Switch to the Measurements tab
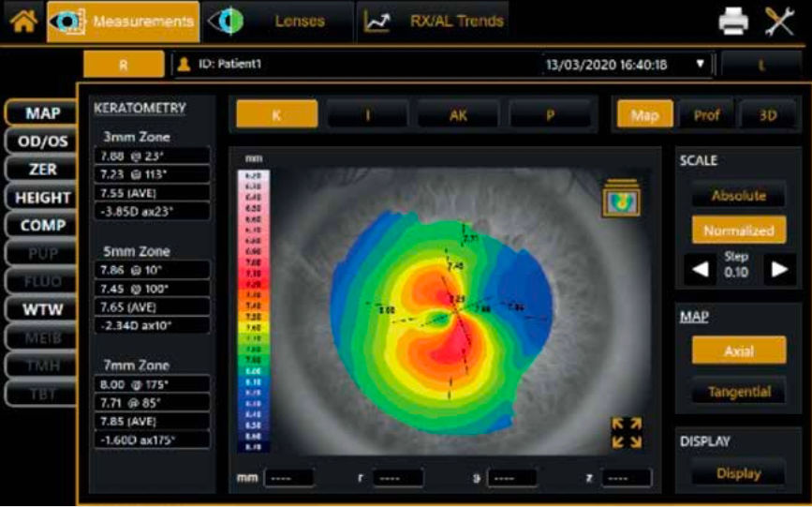 click(124, 22)
